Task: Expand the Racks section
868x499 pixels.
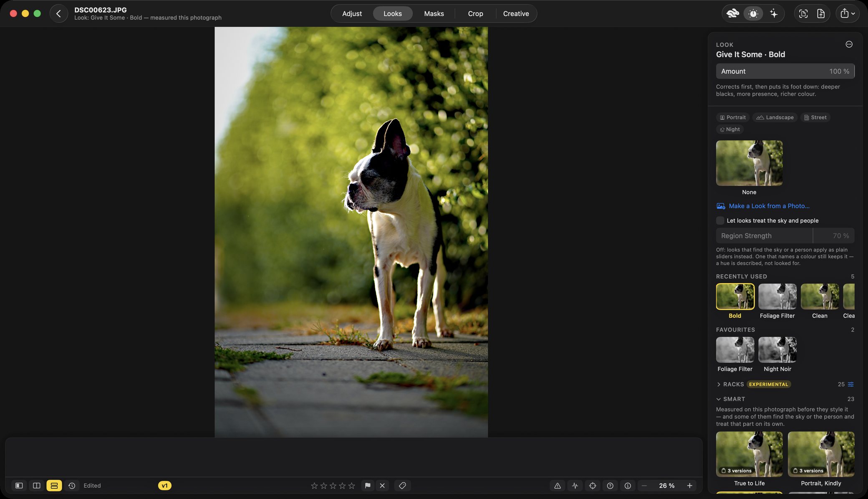Action: [x=719, y=384]
